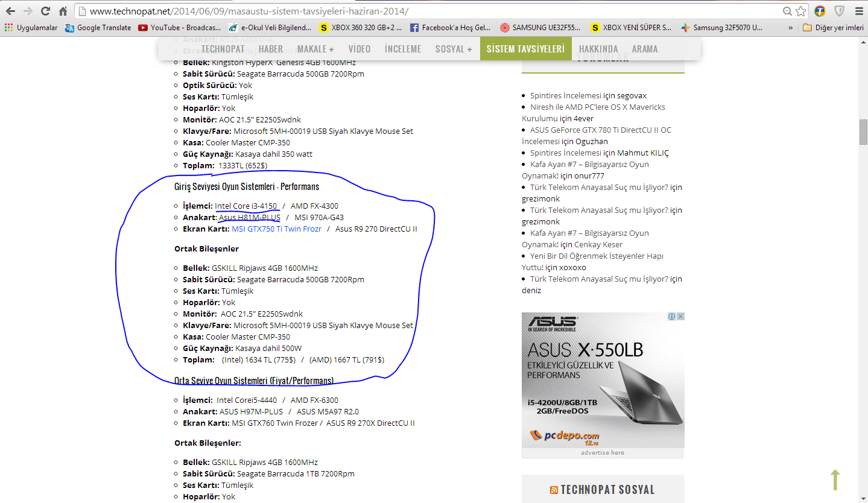Open the Uygulamalar apps shortcut
Screen dimensions: 868x503
click(x=31, y=28)
